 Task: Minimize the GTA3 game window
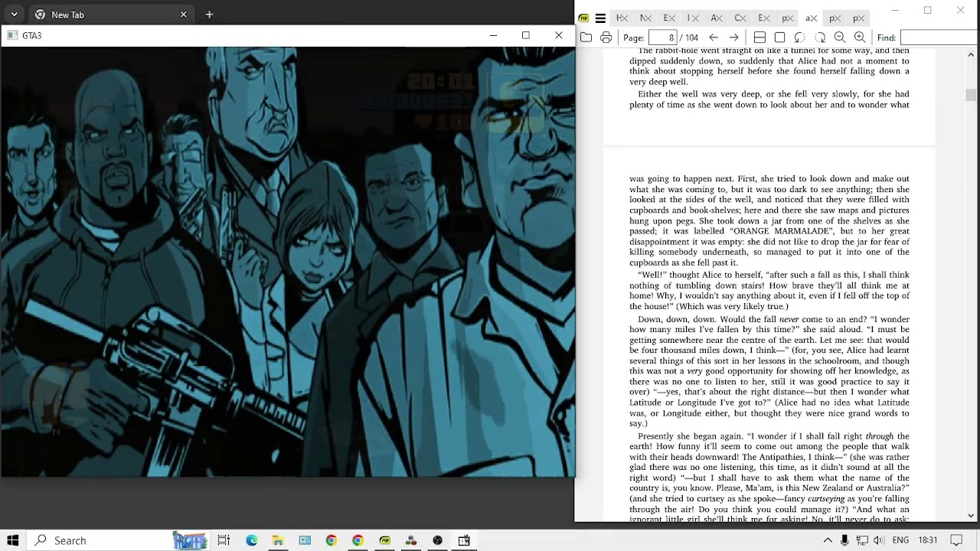coord(493,35)
